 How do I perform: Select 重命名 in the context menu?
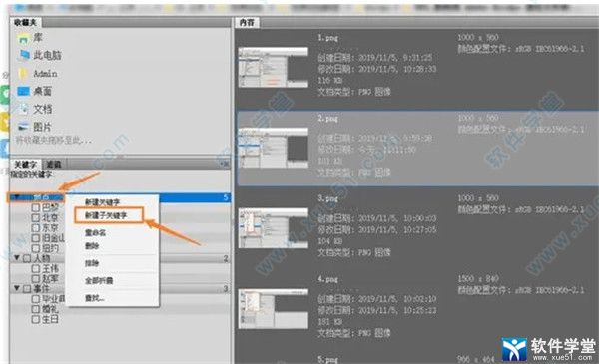95,232
